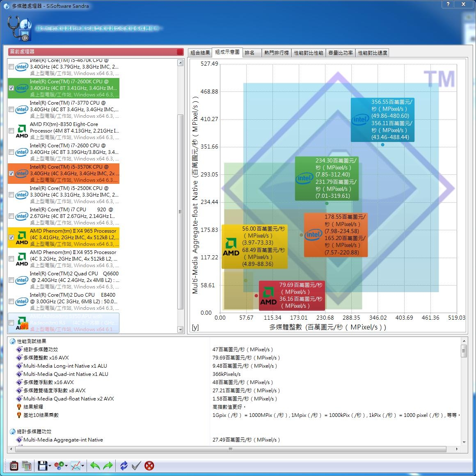476x476 pixels.
Task: Click the AMD logo beside FX-8350 Eight-Core
Action: 22,131
